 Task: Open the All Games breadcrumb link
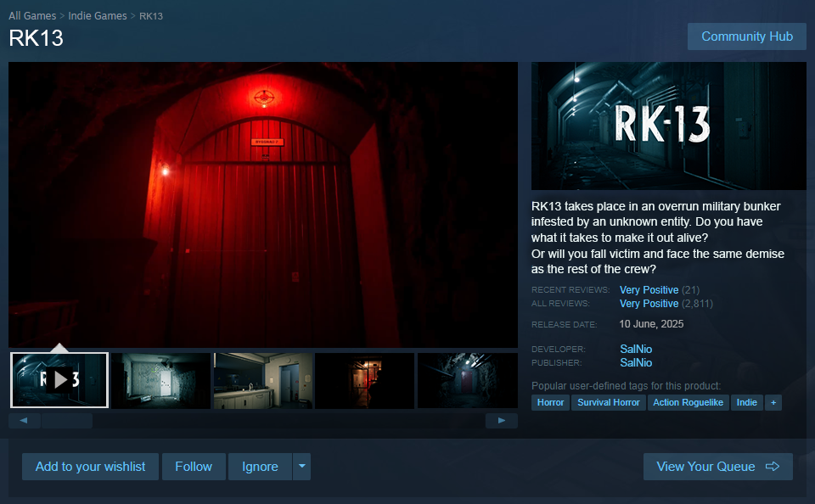click(x=32, y=16)
